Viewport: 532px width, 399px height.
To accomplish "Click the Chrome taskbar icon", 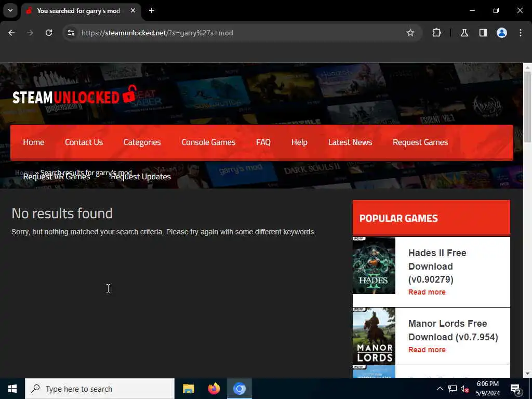I will coord(239,389).
